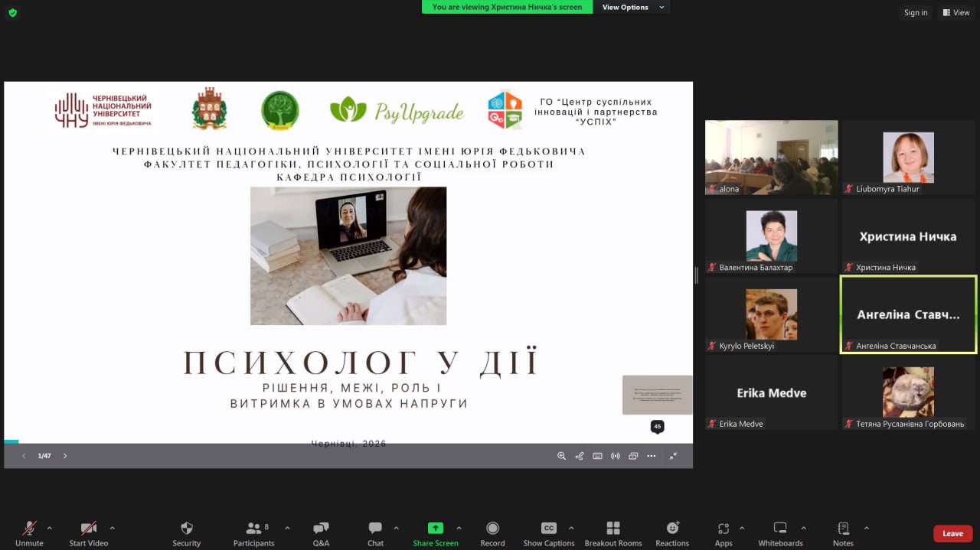Select Христина Ничка's participant tile
Viewport: 980px width, 550px height.
point(908,236)
